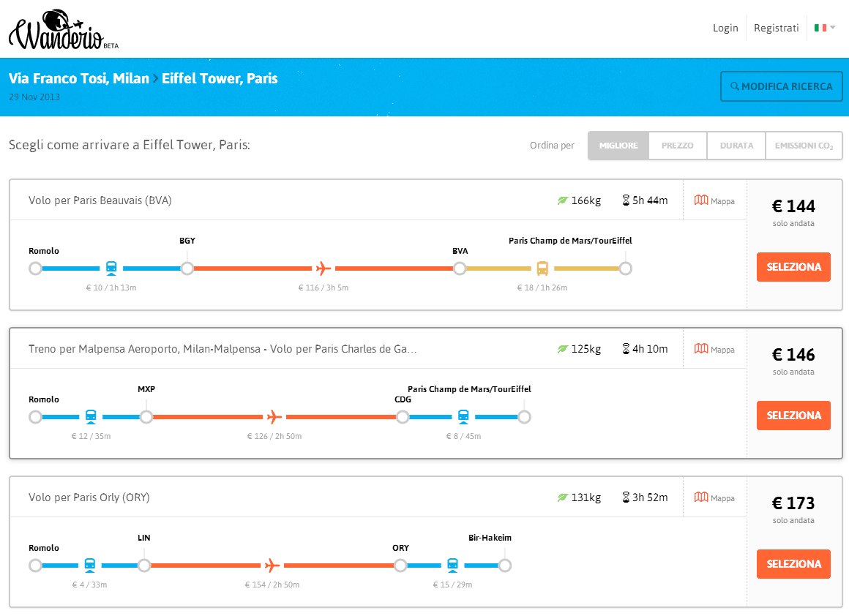Click the Bir-Hakeim end stop marker
849x616 pixels.
504,566
